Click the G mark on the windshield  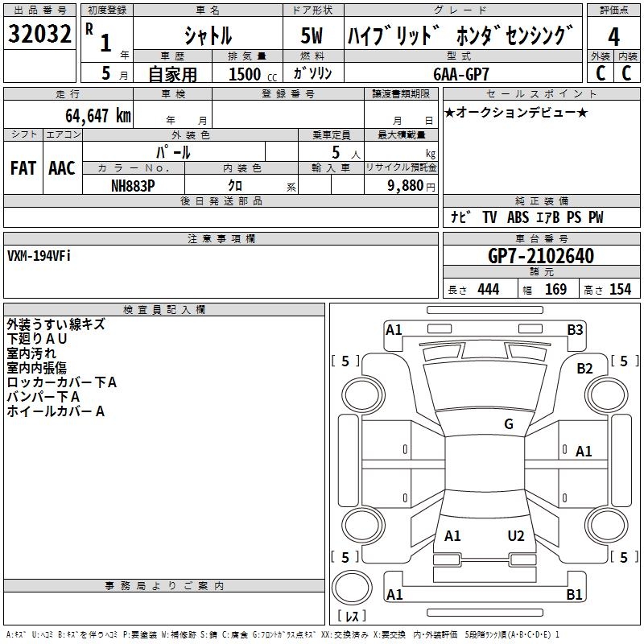tap(508, 424)
